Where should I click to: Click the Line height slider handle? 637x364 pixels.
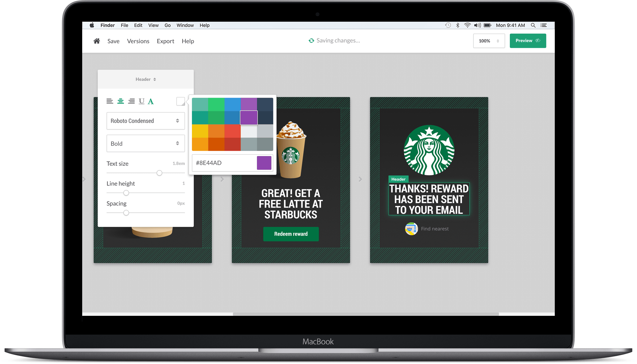[126, 193]
